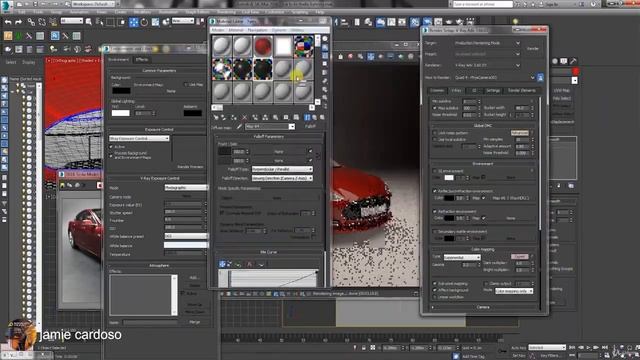Viewport: 640px width, 360px height.
Task: Toggle background pattern icon in Material Editor
Action: (x=325, y=56)
